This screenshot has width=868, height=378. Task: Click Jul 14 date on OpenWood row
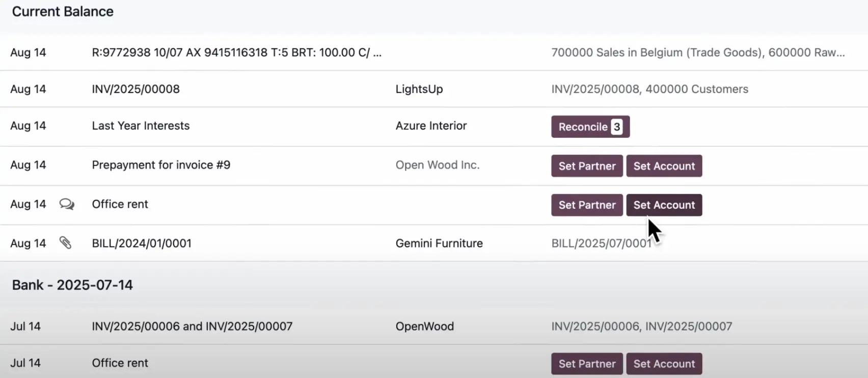pyautogui.click(x=25, y=326)
